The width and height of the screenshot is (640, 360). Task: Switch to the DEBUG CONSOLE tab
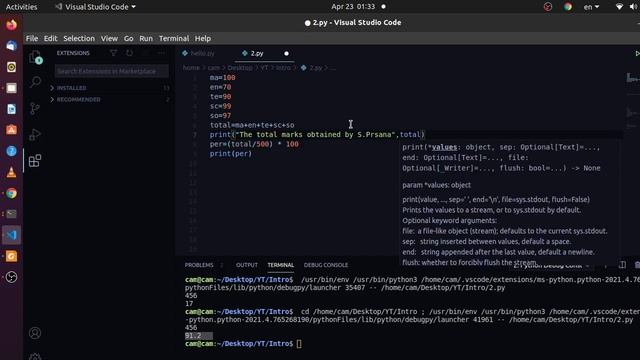tap(326, 265)
